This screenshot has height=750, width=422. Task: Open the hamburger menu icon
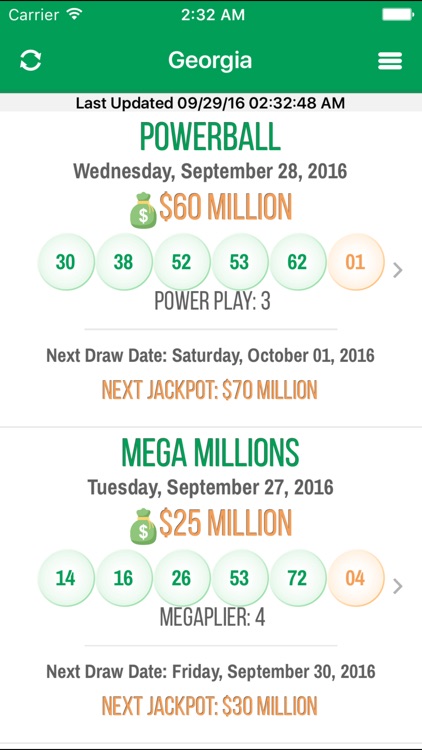click(x=390, y=61)
